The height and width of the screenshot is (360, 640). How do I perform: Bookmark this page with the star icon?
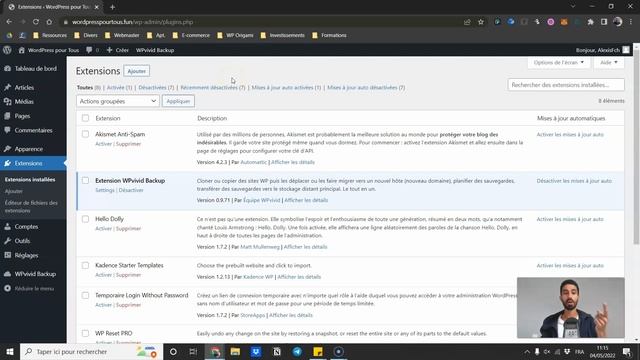[x=481, y=22]
